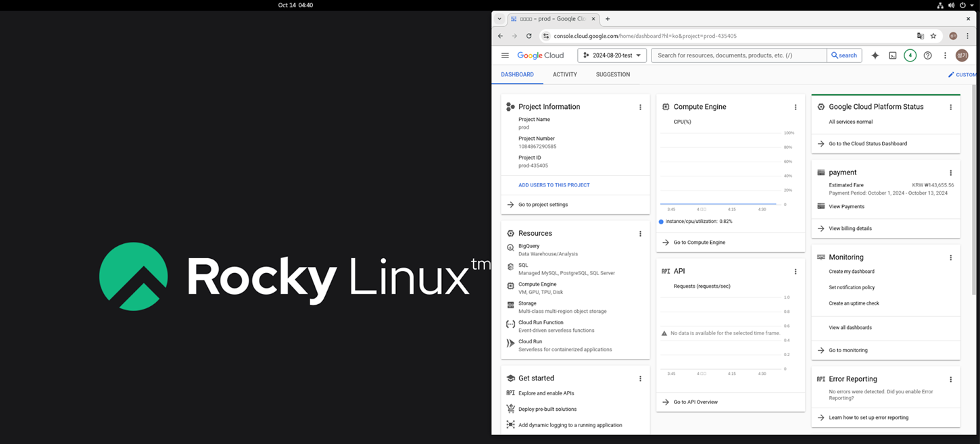Open a new Chrome tab

point(608,19)
